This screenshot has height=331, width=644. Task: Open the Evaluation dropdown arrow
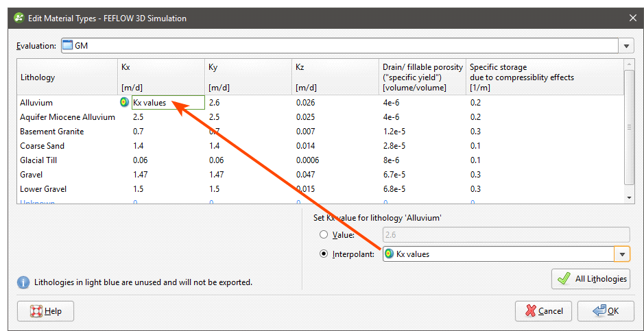click(x=627, y=46)
